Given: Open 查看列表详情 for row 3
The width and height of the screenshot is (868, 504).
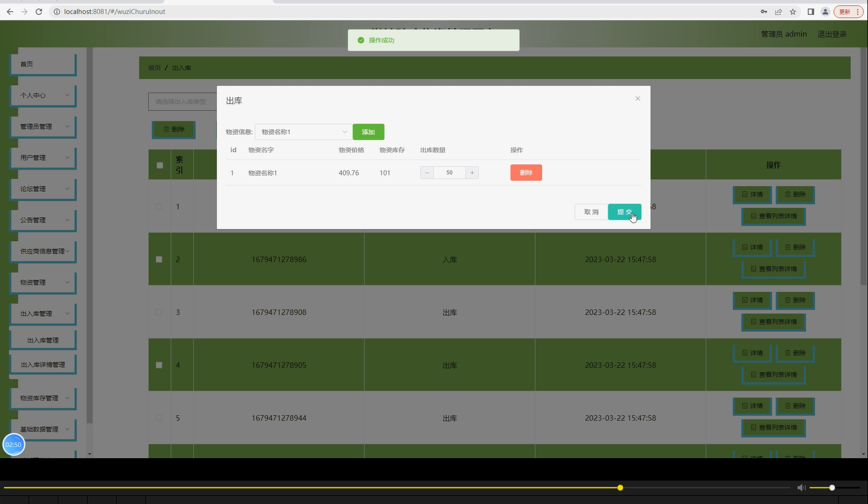Looking at the screenshot, I should point(774,322).
